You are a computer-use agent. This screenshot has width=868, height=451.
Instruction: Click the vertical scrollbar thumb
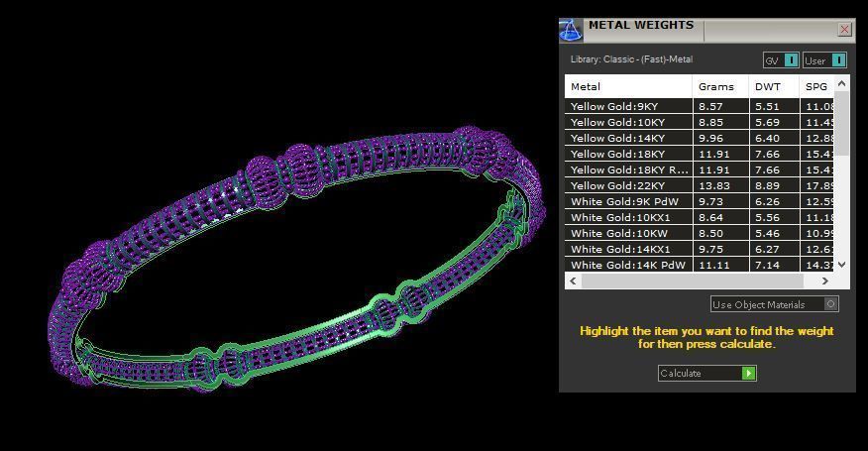click(842, 124)
